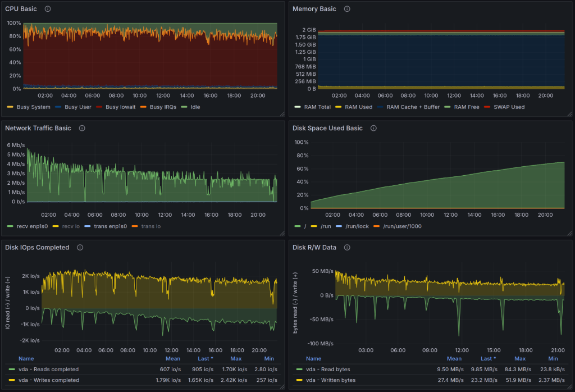Image resolution: width=575 pixels, height=392 pixels.
Task: Select the vda - Read bytes legend row
Action: 327,370
